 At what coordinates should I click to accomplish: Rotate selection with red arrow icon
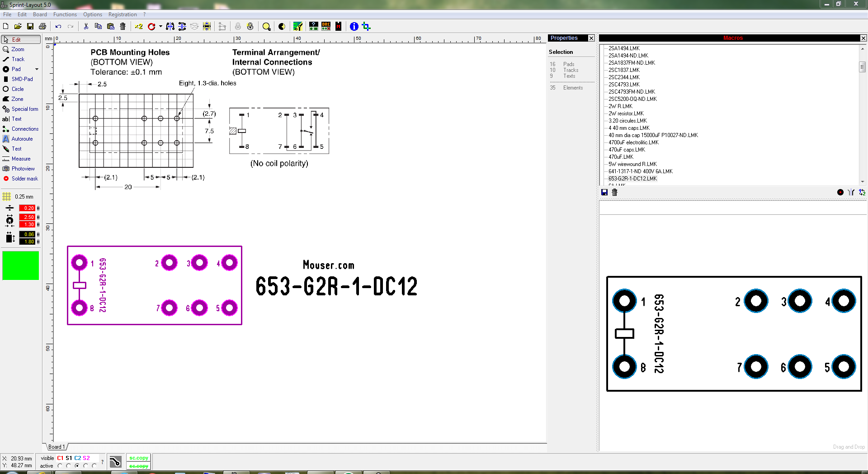coord(151,27)
